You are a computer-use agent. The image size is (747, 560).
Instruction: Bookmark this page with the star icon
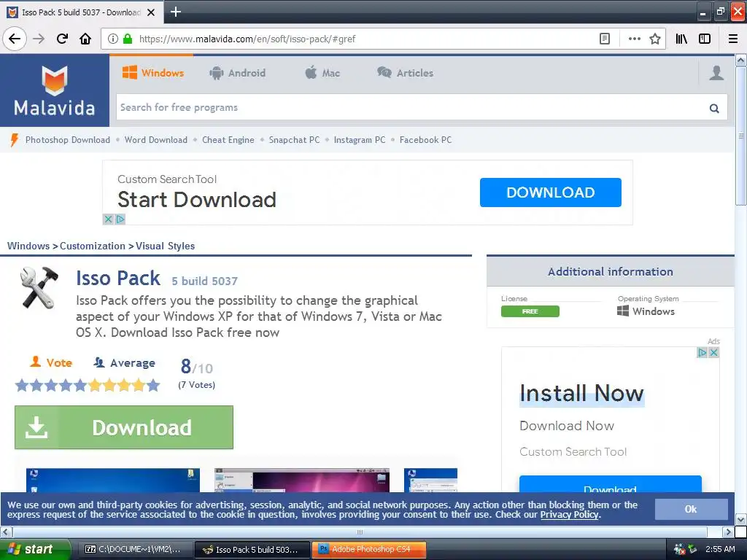655,39
